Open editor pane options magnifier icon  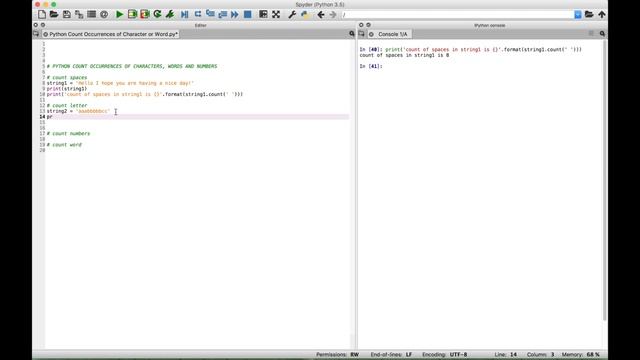pos(351,34)
